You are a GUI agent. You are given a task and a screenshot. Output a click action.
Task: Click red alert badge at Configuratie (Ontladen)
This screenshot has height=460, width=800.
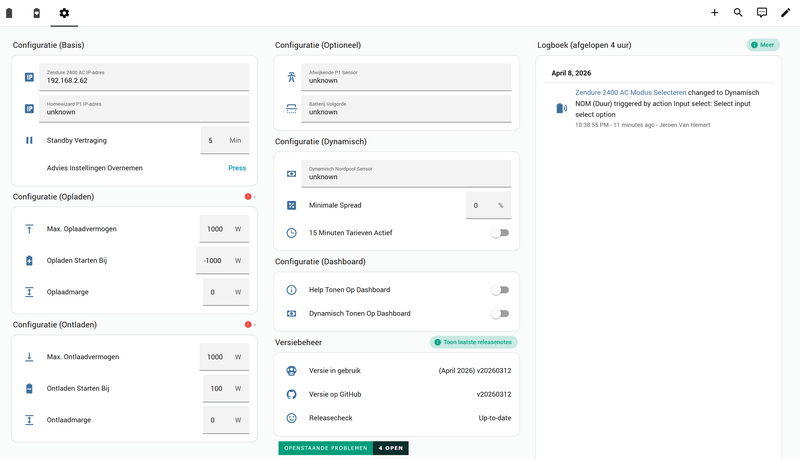(248, 324)
